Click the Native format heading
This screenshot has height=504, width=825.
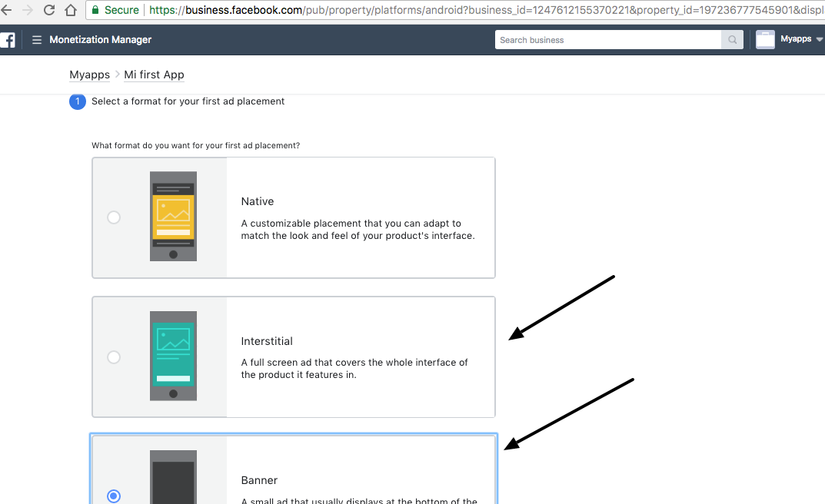(258, 202)
